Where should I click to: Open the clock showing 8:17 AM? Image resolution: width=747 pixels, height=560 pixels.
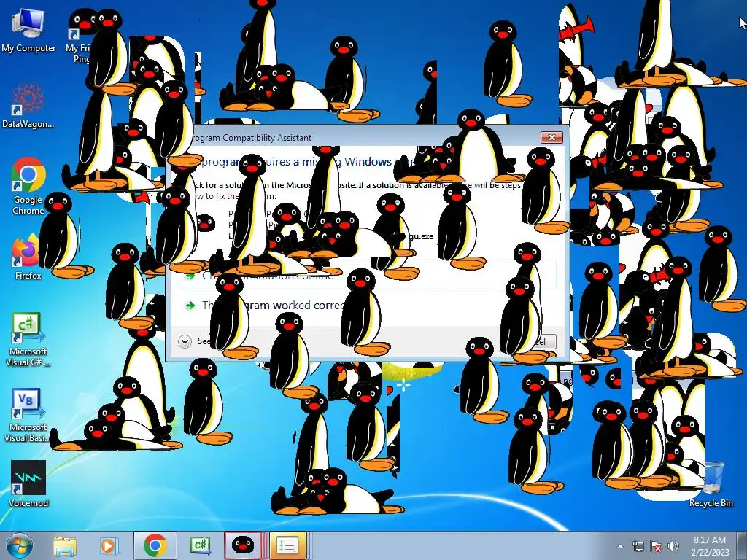click(710, 545)
